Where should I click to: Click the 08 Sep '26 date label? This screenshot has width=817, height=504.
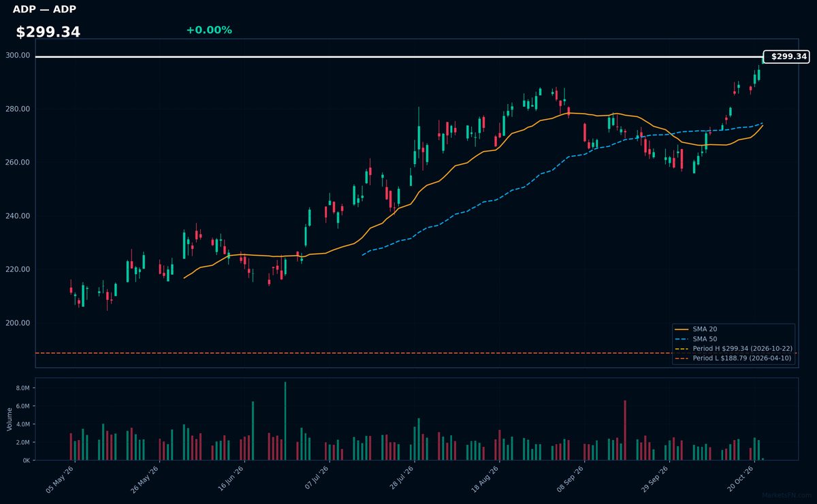(x=570, y=478)
